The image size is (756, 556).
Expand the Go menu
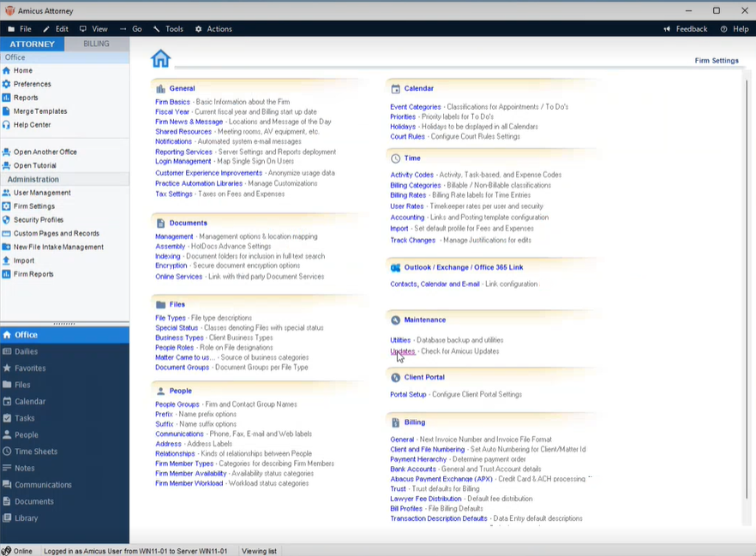131,29
